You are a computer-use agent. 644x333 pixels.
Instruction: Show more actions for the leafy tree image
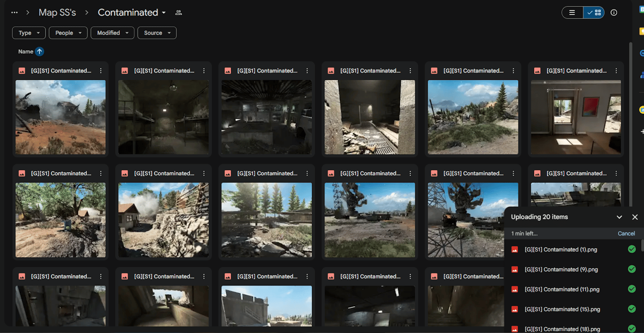point(101,173)
